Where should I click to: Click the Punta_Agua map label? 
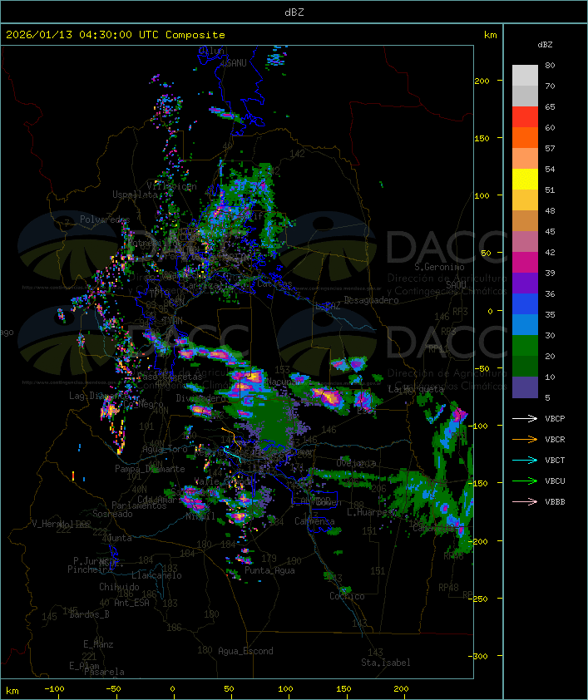tap(271, 571)
